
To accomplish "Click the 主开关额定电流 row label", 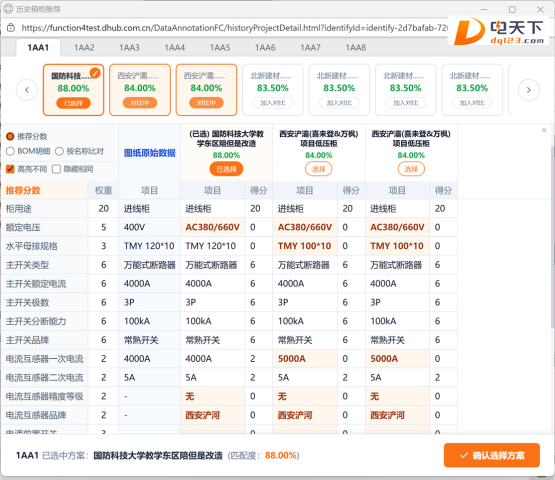I will point(36,284).
